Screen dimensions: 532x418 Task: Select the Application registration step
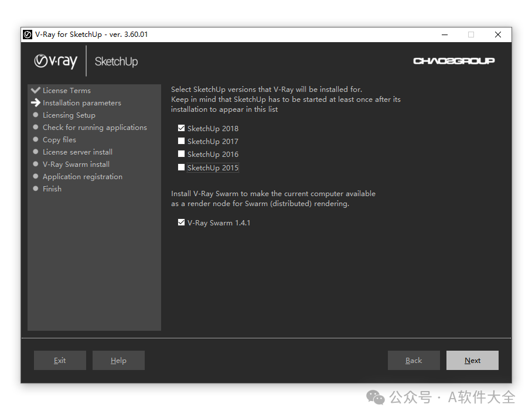coord(83,177)
